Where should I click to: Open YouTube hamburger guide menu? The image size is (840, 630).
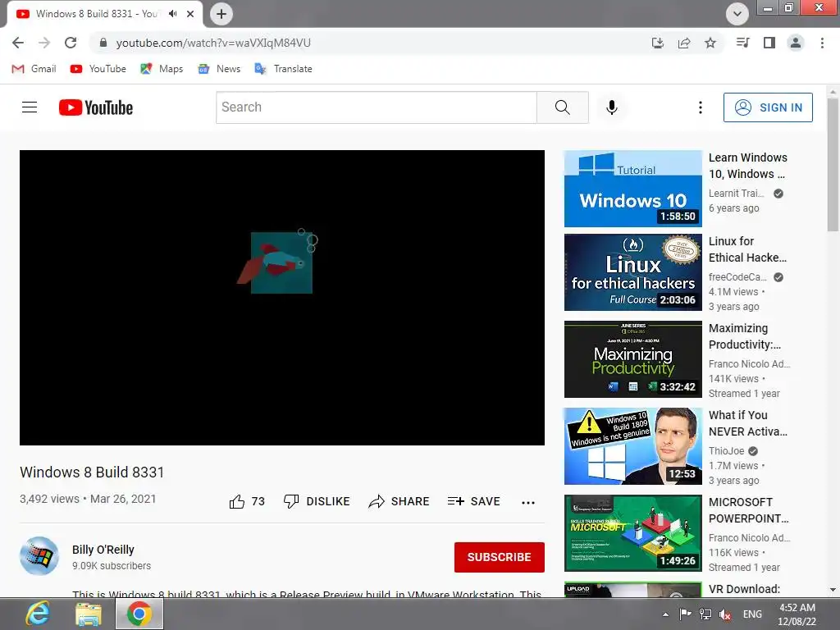tap(30, 107)
